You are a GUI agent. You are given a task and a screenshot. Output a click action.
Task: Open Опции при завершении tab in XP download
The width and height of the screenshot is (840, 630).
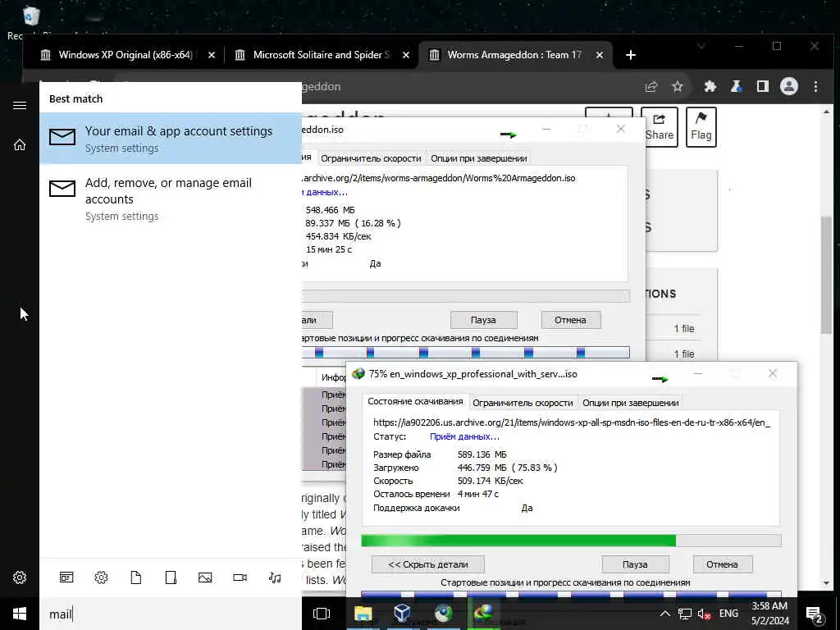click(631, 403)
